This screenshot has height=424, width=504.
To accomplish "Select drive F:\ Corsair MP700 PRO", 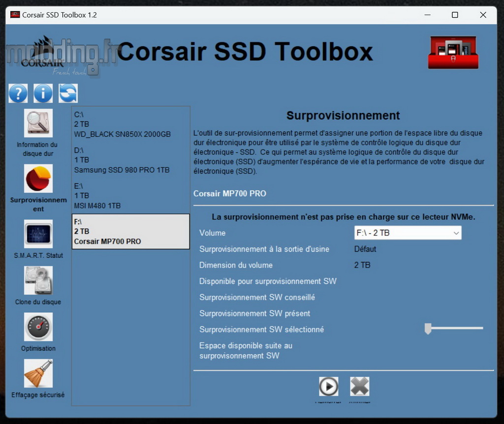I will [131, 232].
